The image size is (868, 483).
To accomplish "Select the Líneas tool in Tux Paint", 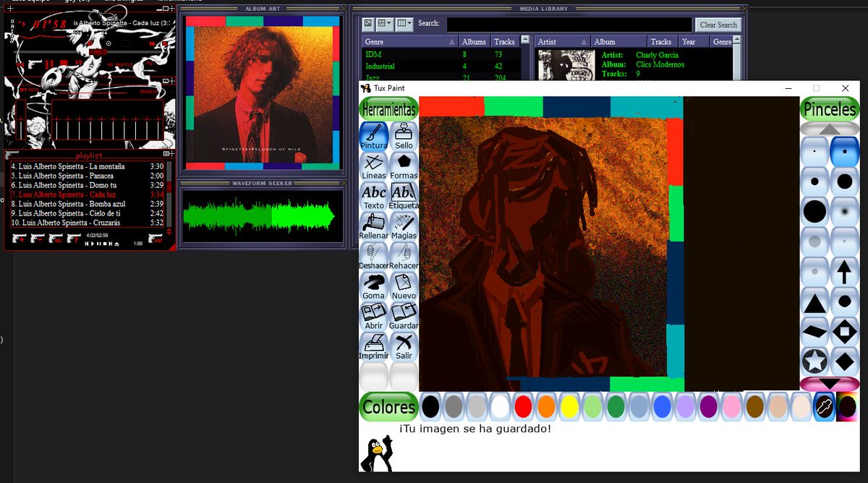I will coord(374,166).
